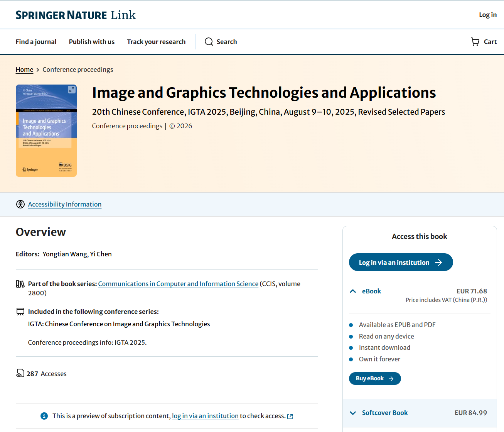Image resolution: width=504 pixels, height=432 pixels.
Task: Open editor Yongtian Wang's link
Action: 65,254
